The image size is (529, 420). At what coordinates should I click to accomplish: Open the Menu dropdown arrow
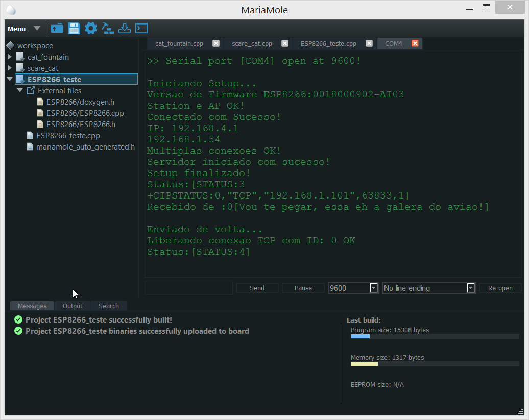coord(37,29)
